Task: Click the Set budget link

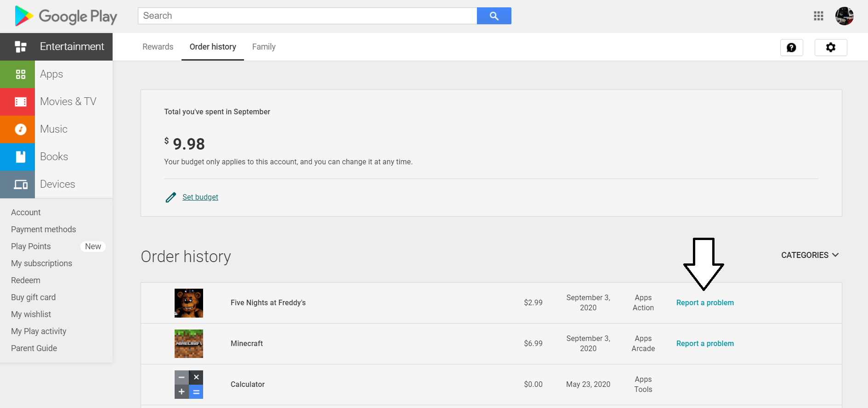Action: pos(200,197)
